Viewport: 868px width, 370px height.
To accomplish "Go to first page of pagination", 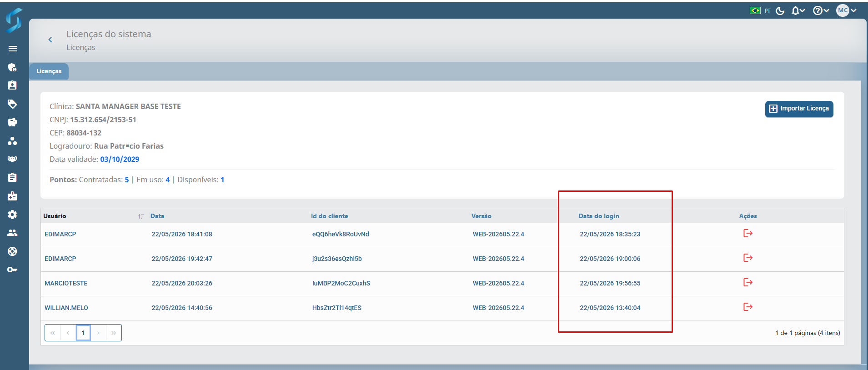I will point(53,333).
